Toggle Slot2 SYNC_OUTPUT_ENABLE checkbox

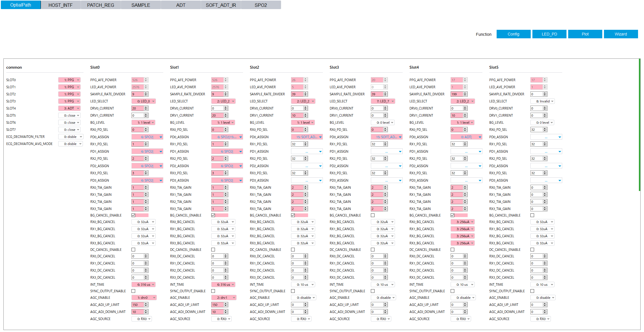click(293, 291)
